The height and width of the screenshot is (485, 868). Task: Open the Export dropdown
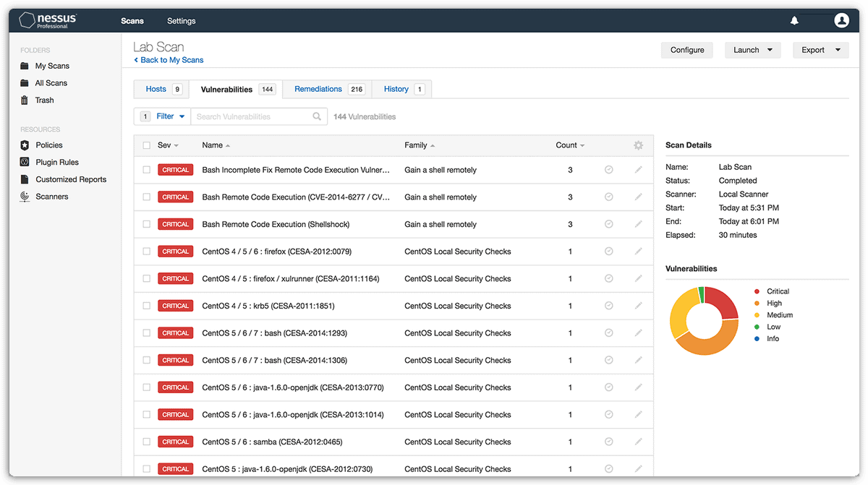point(821,50)
